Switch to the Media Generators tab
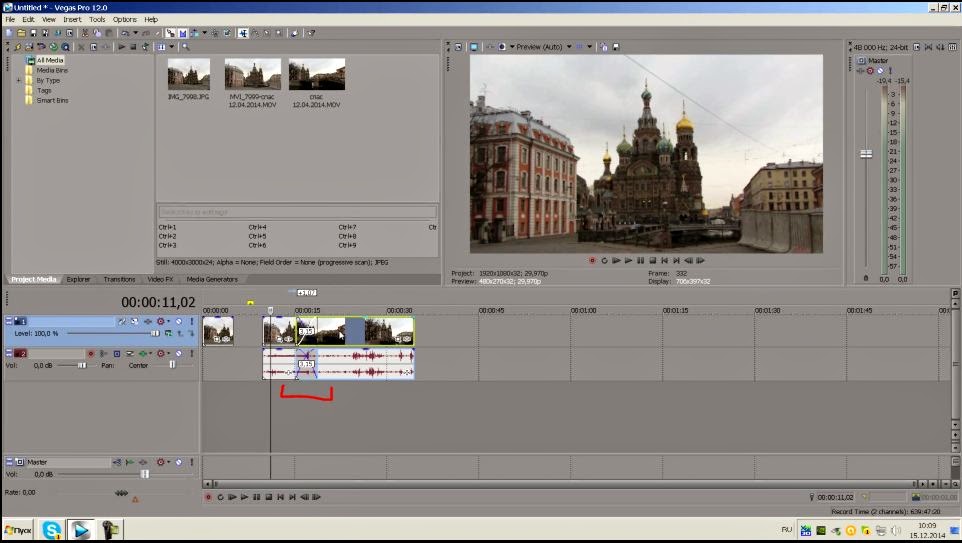 coord(212,279)
